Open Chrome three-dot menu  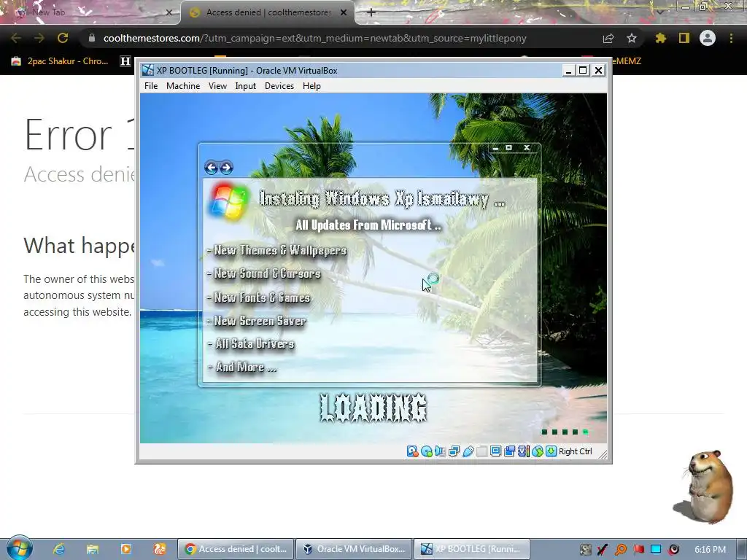731,38
